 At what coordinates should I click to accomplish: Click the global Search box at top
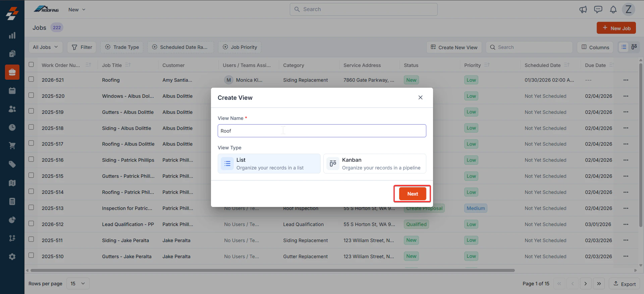[364, 9]
